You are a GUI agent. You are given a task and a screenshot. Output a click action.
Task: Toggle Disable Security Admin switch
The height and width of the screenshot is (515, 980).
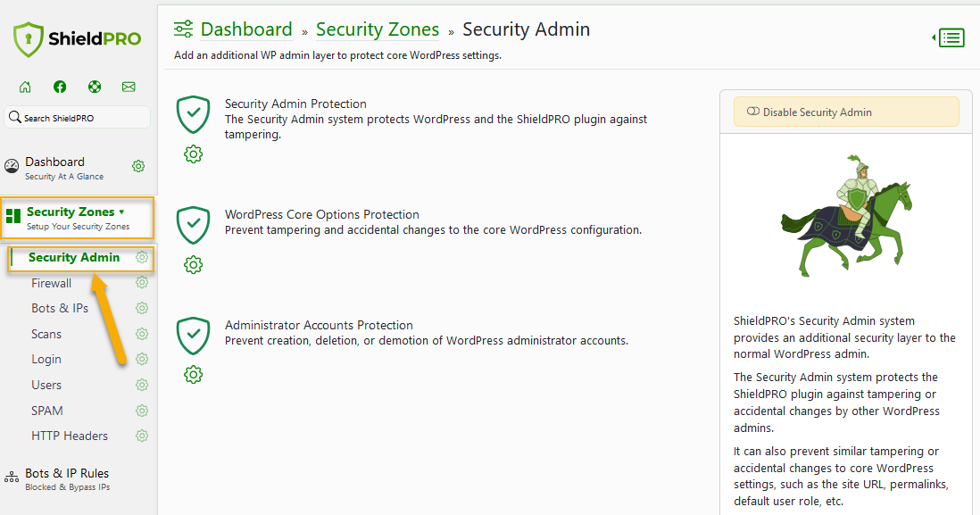coord(752,112)
